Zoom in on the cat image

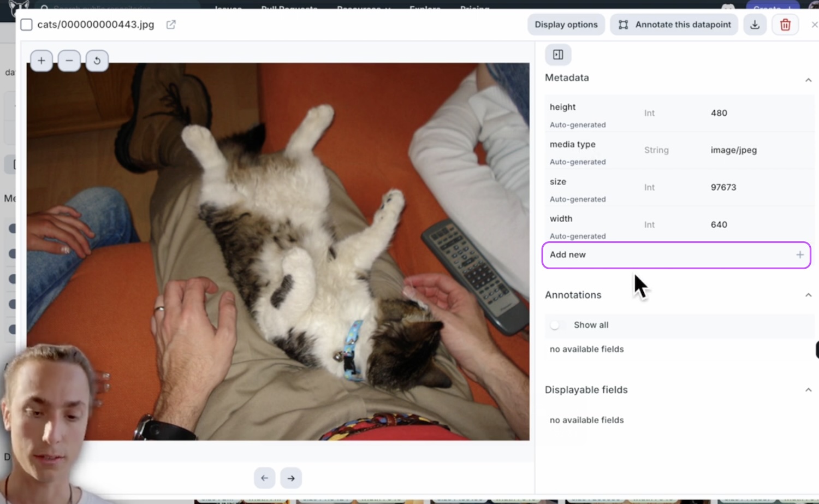coord(41,61)
